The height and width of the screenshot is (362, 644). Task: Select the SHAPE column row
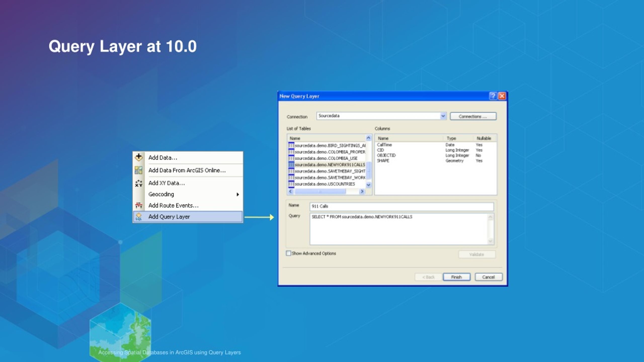[x=435, y=161]
